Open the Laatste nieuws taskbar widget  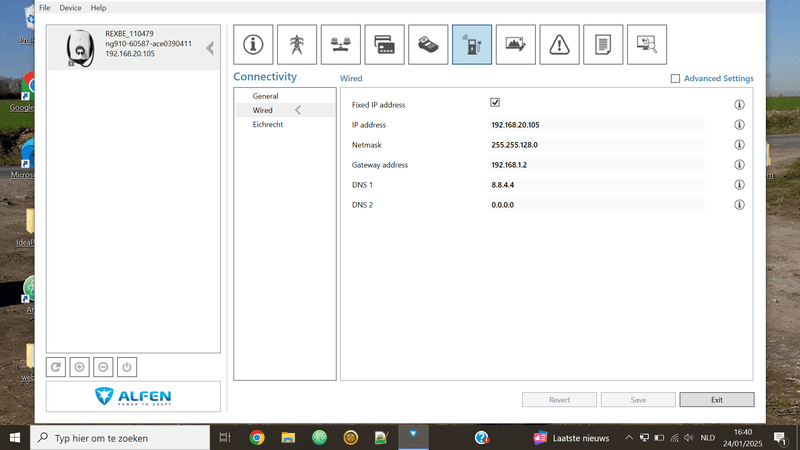(571, 438)
